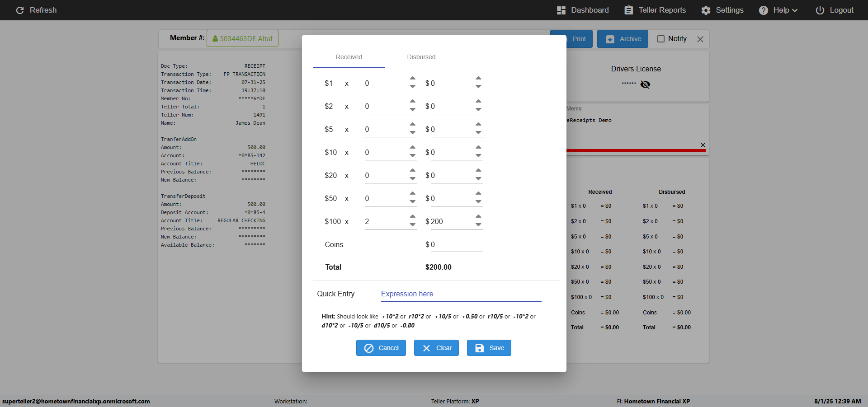The image size is (868, 407).
Task: Decrease the $50 bill count
Action: pyautogui.click(x=413, y=201)
